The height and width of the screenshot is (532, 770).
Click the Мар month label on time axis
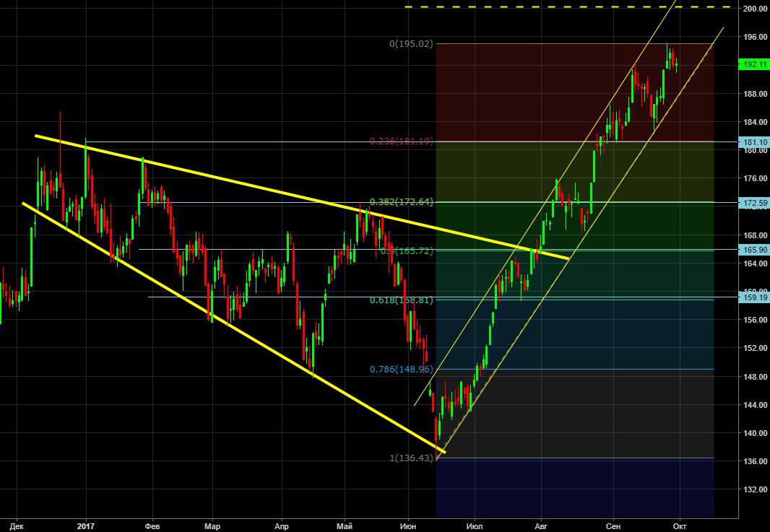coord(212,526)
